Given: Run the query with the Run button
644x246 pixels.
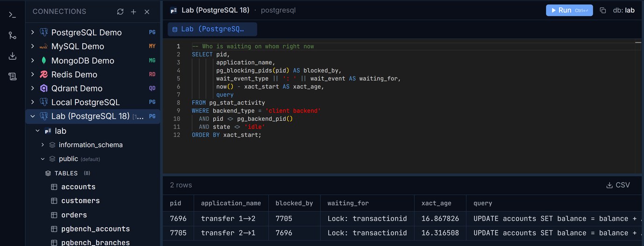Looking at the screenshot, I should [x=569, y=10].
